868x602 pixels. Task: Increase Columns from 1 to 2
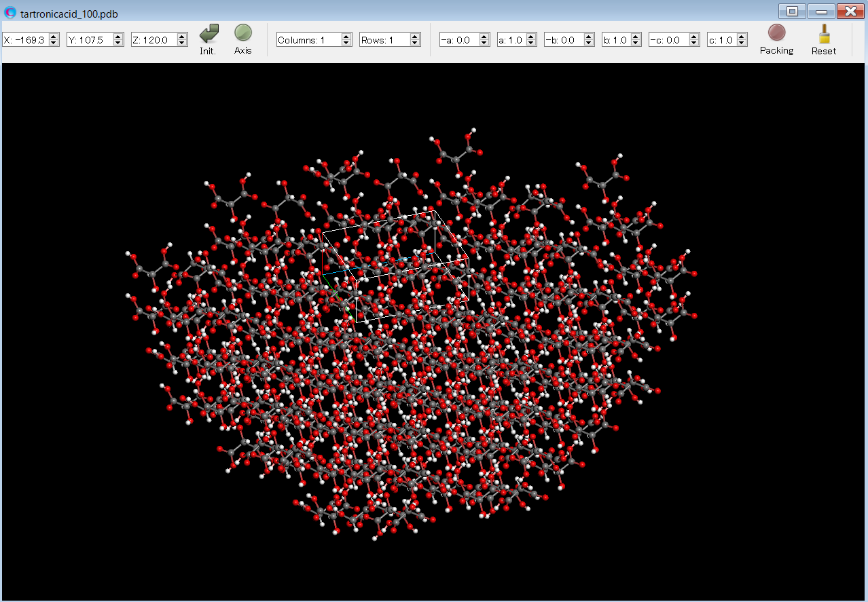coord(348,35)
